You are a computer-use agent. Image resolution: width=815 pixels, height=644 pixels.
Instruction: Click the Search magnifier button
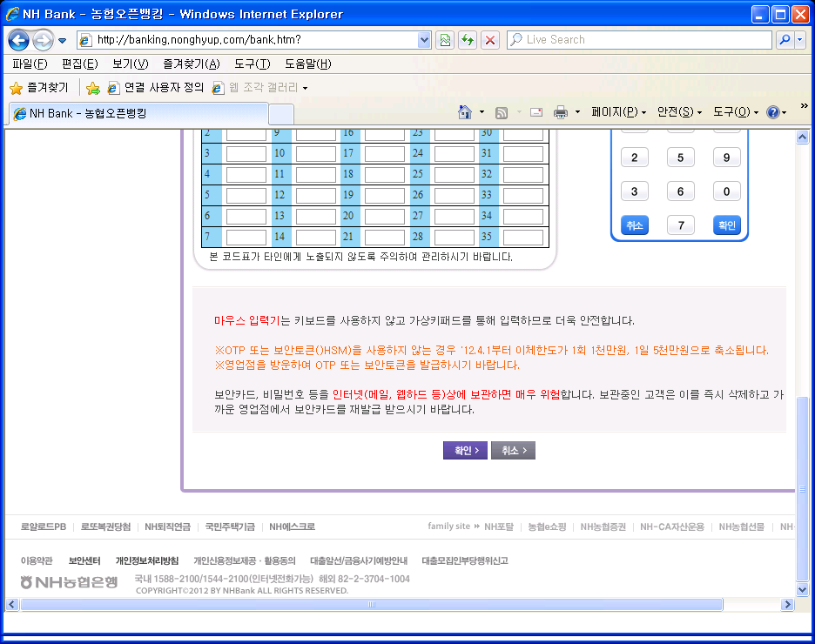pos(785,40)
